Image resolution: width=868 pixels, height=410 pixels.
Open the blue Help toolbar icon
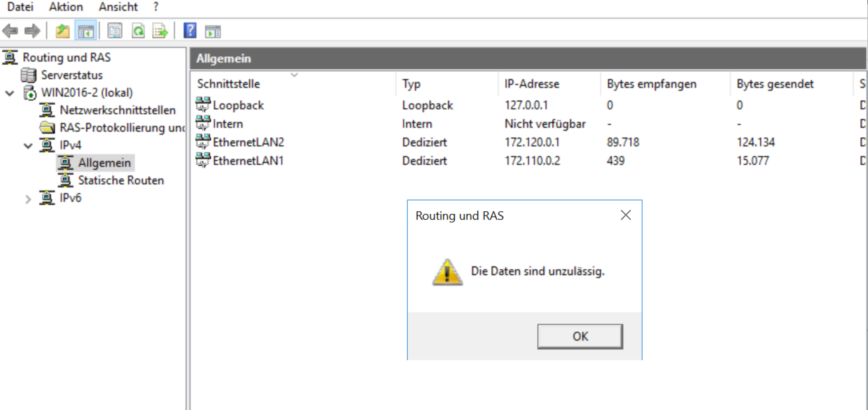[190, 31]
